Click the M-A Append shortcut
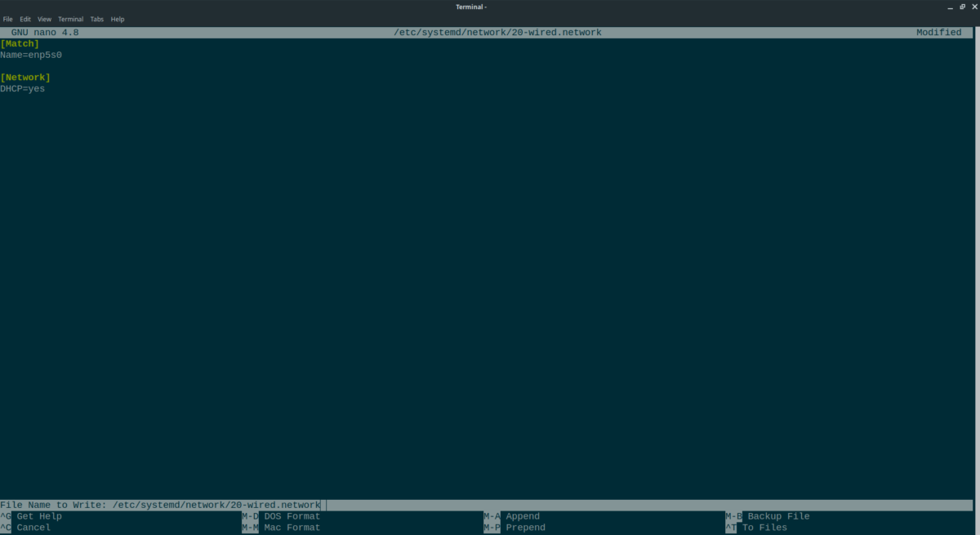Image resolution: width=980 pixels, height=535 pixels. click(x=511, y=516)
